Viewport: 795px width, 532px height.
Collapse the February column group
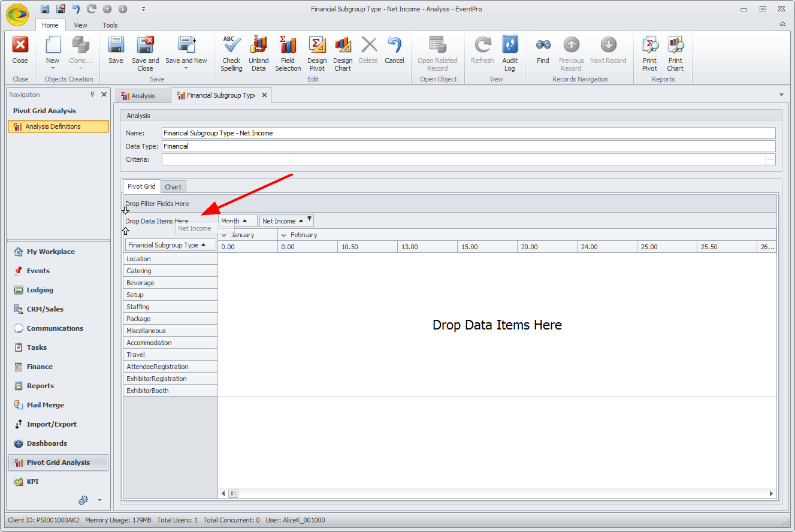coord(284,235)
